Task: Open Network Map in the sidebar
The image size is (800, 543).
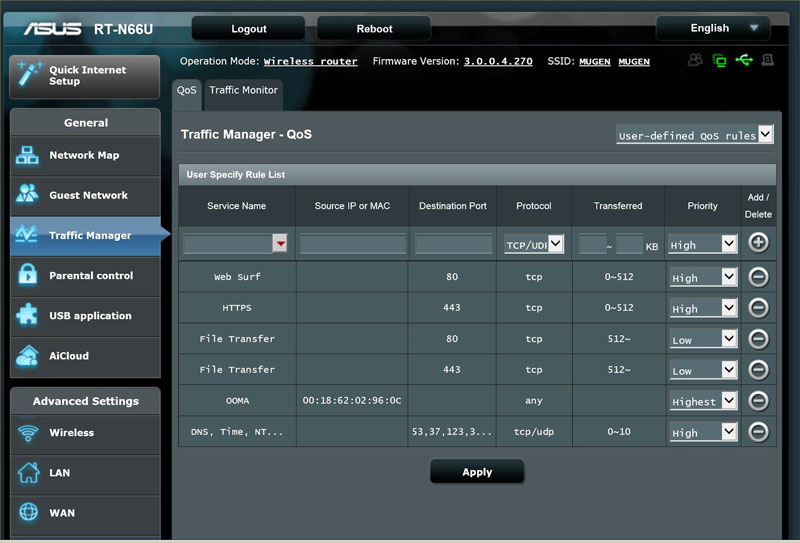Action: pyautogui.click(x=85, y=156)
